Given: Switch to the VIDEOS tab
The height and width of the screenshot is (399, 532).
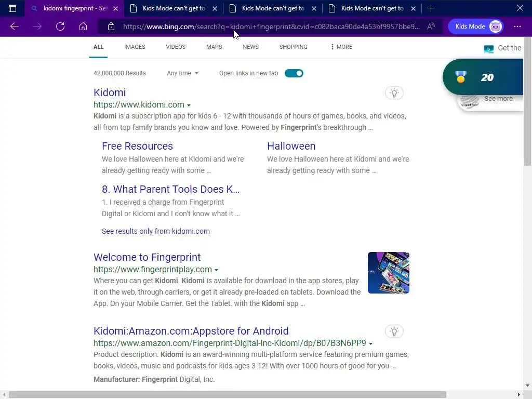Looking at the screenshot, I should click(176, 47).
